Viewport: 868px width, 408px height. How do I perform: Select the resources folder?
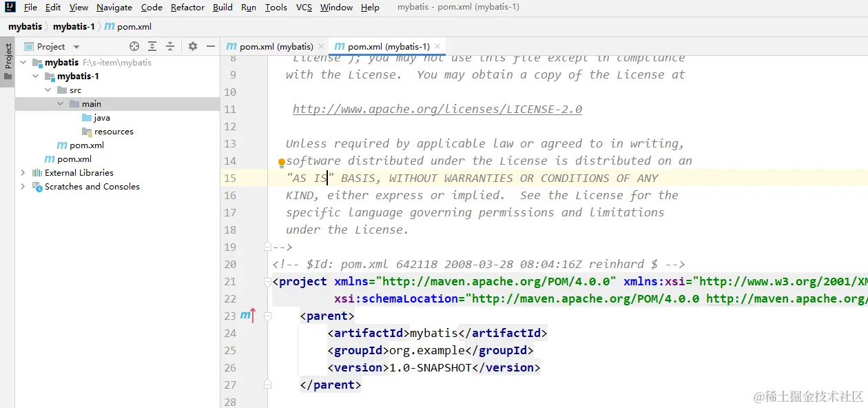click(114, 131)
